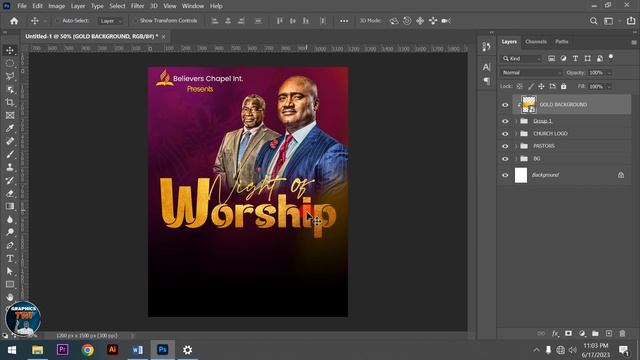Click the Background layer white thumbnail
This screenshot has height=360, width=640.
(521, 175)
